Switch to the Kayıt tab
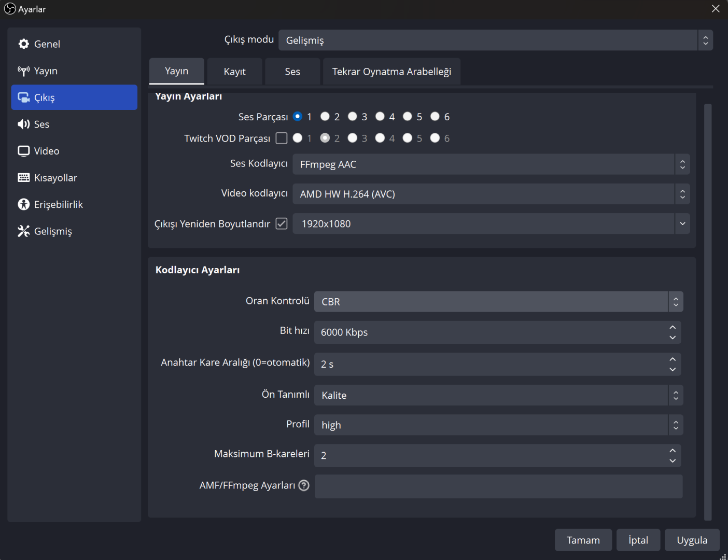This screenshot has height=560, width=728. (234, 72)
